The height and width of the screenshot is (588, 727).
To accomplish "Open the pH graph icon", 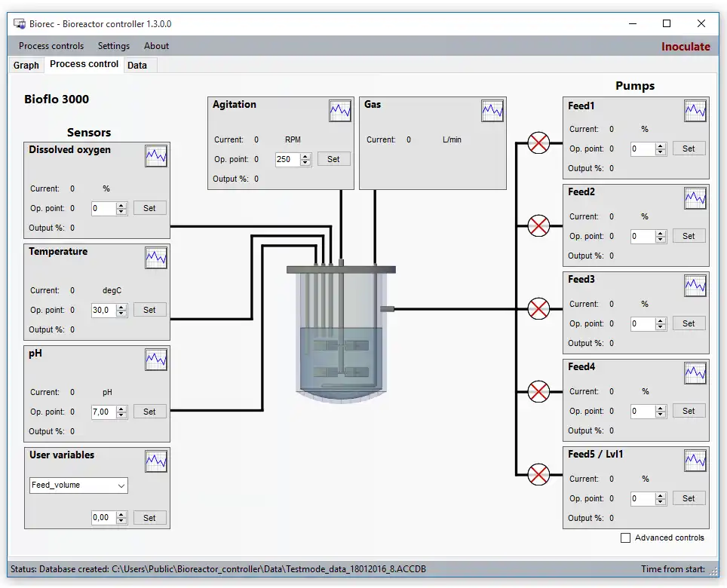I will coord(156,360).
